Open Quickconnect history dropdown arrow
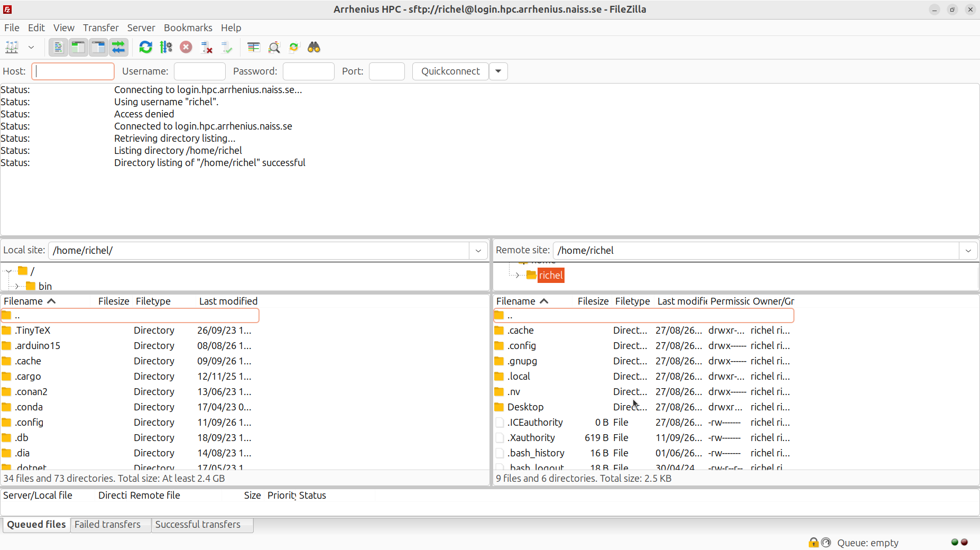Image resolution: width=980 pixels, height=550 pixels. (x=498, y=71)
